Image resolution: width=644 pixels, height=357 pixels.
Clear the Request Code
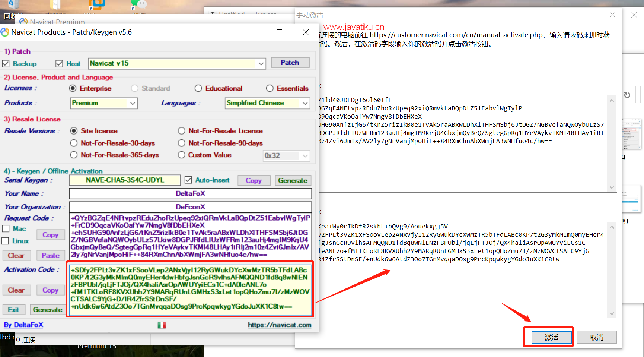(x=16, y=255)
